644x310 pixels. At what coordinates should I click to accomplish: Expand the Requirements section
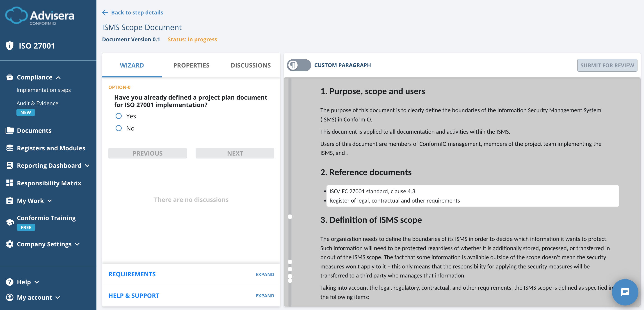point(265,274)
